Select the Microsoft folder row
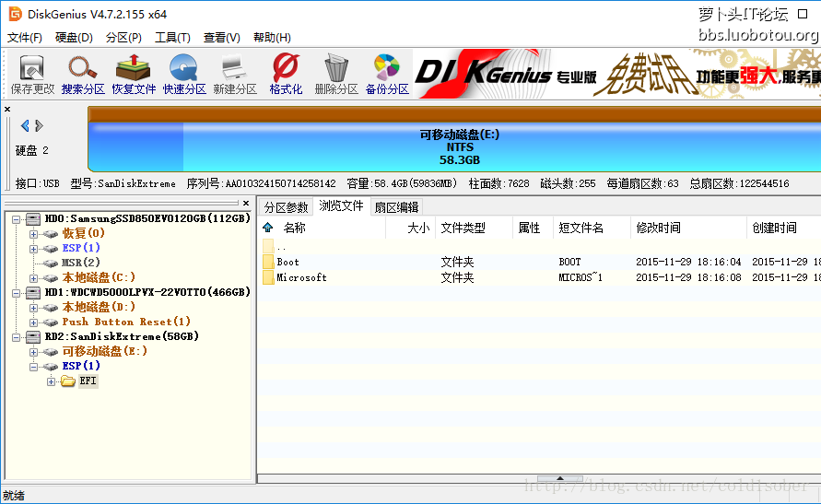Screen dimensions: 821x504 539,277
